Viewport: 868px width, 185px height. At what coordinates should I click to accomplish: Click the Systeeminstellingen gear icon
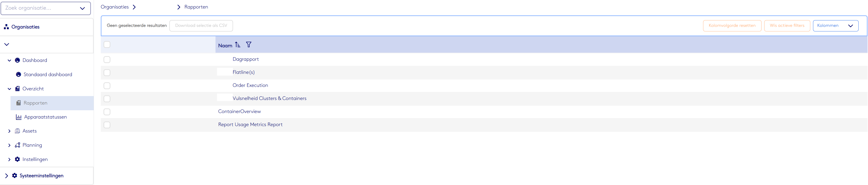coord(14,176)
